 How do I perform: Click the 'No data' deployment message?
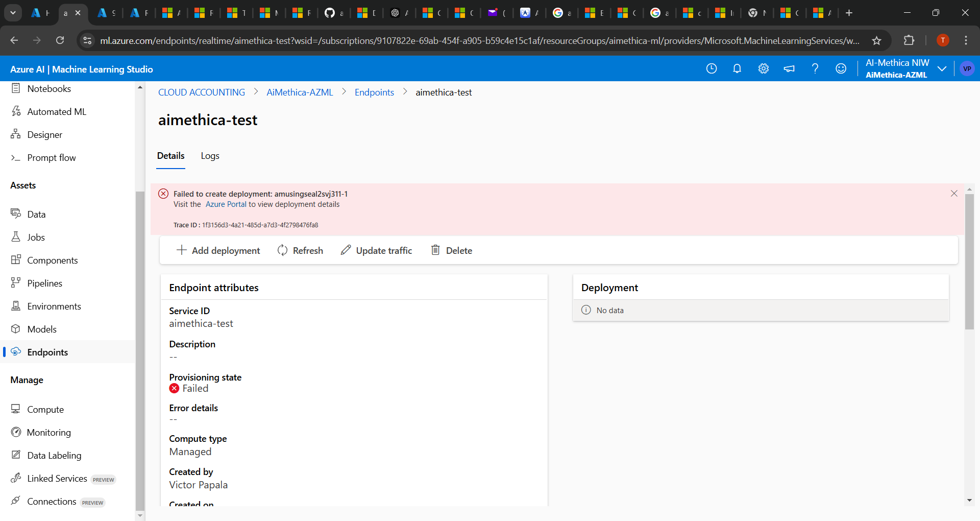pyautogui.click(x=610, y=310)
